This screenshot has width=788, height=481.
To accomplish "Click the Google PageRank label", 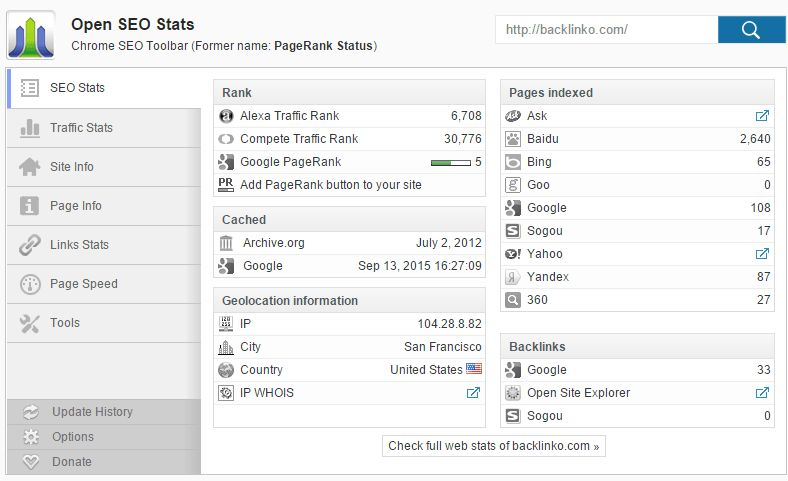I will coord(290,162).
